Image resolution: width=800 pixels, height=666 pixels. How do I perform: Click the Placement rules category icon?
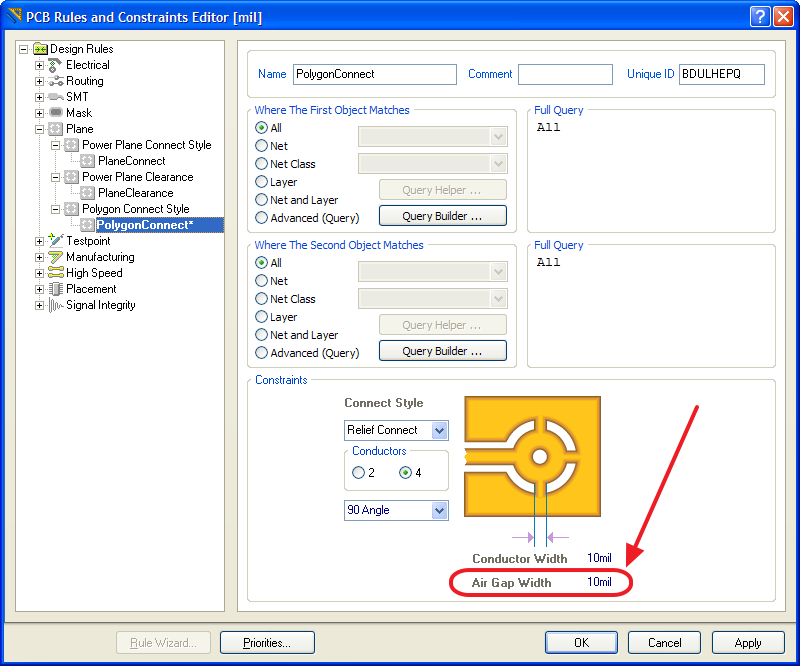56,289
